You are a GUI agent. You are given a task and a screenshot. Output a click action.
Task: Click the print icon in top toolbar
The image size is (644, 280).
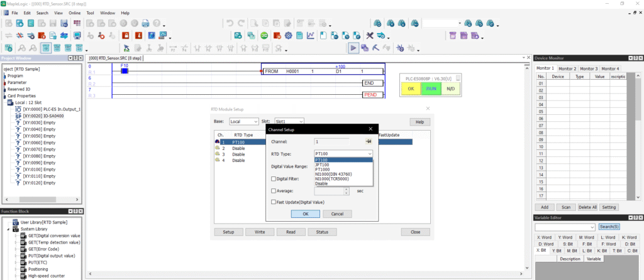coord(145,23)
